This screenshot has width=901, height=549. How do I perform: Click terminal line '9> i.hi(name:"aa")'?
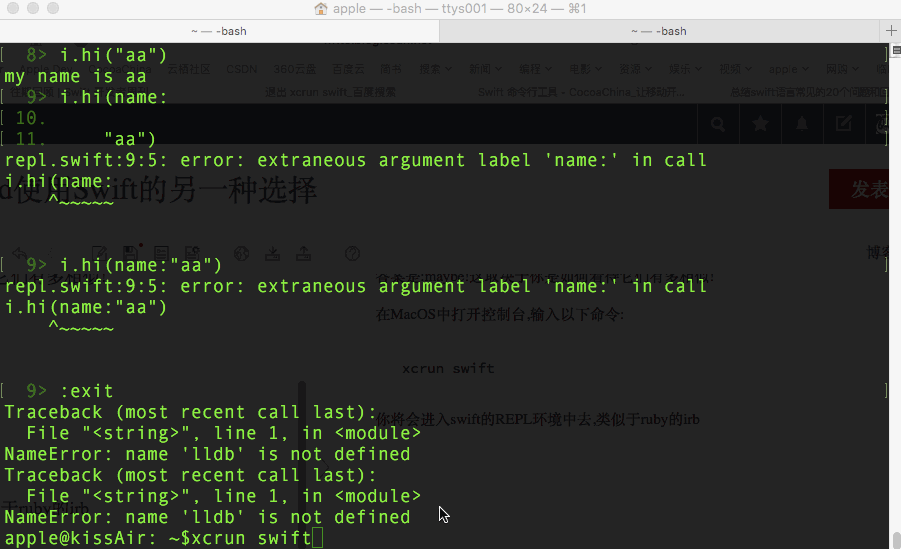pos(124,265)
